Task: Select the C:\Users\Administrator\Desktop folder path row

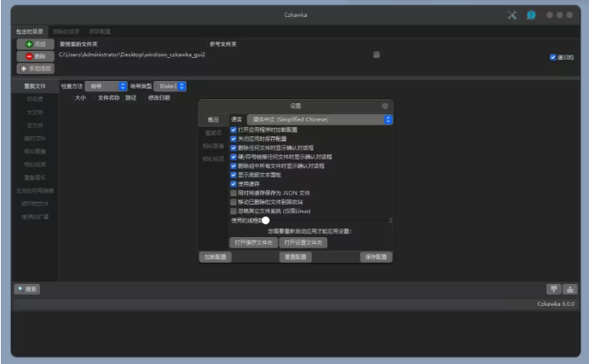Action: point(132,55)
